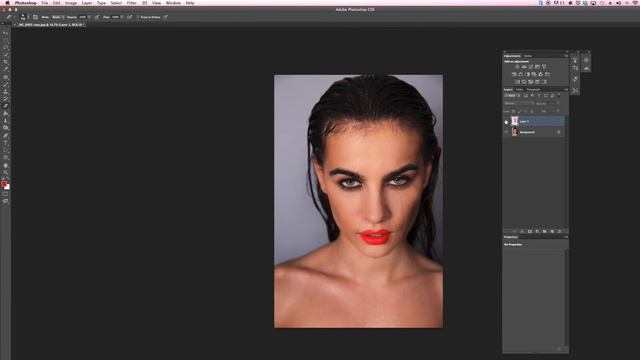
Task: Select the Layer 1 row
Action: 535,121
